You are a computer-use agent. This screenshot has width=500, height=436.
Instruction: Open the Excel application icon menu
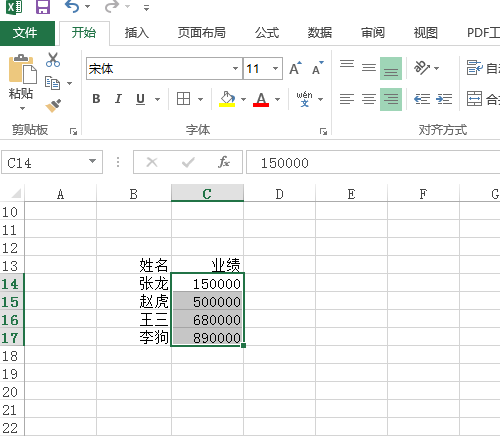[15, 6]
